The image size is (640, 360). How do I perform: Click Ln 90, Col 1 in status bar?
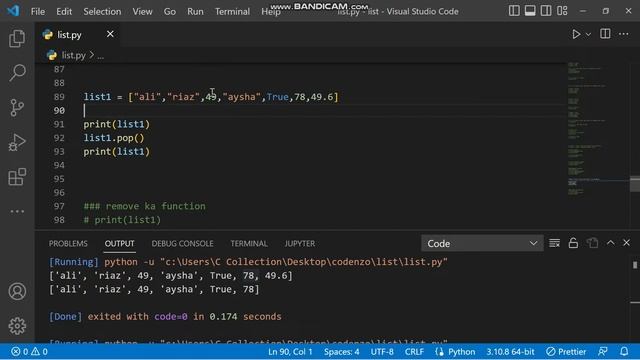click(290, 351)
